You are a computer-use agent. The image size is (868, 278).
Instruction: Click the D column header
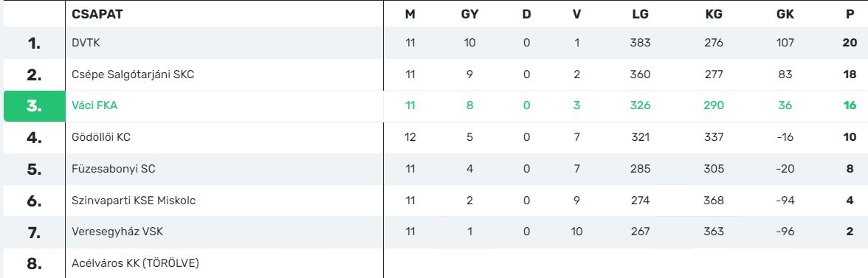tap(526, 14)
